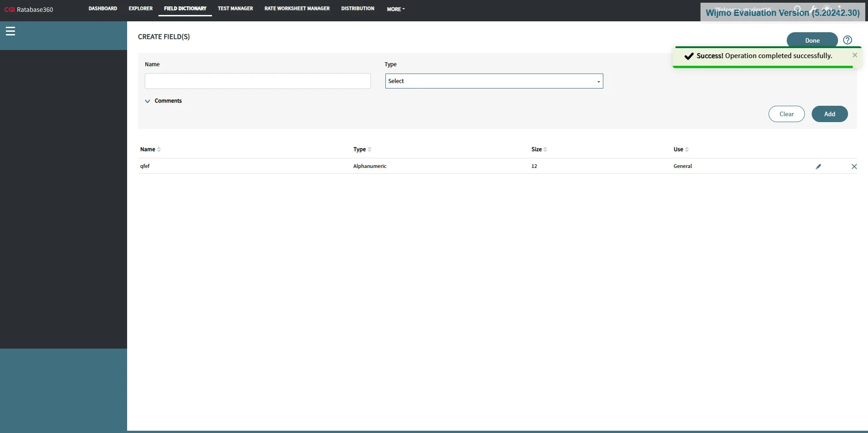Image resolution: width=868 pixels, height=433 pixels.
Task: Open the TEST MANAGER page
Action: pos(235,8)
